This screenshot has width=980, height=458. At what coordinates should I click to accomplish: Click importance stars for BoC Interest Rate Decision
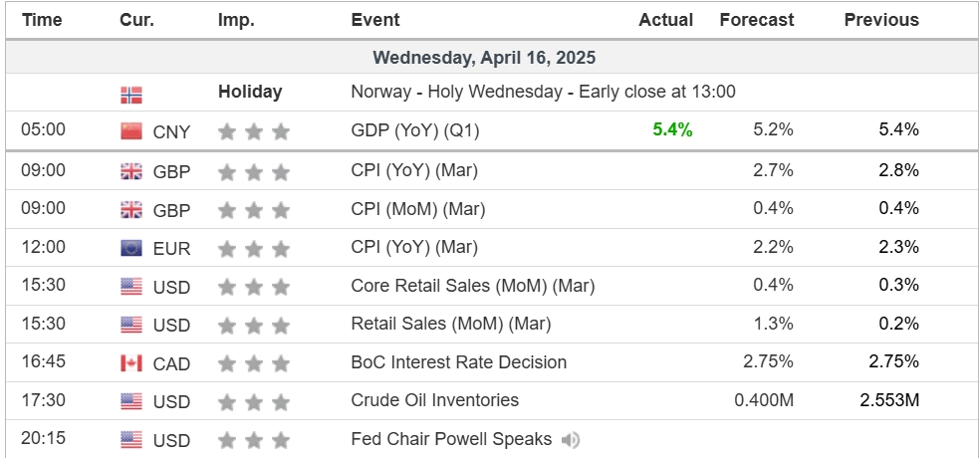[254, 363]
